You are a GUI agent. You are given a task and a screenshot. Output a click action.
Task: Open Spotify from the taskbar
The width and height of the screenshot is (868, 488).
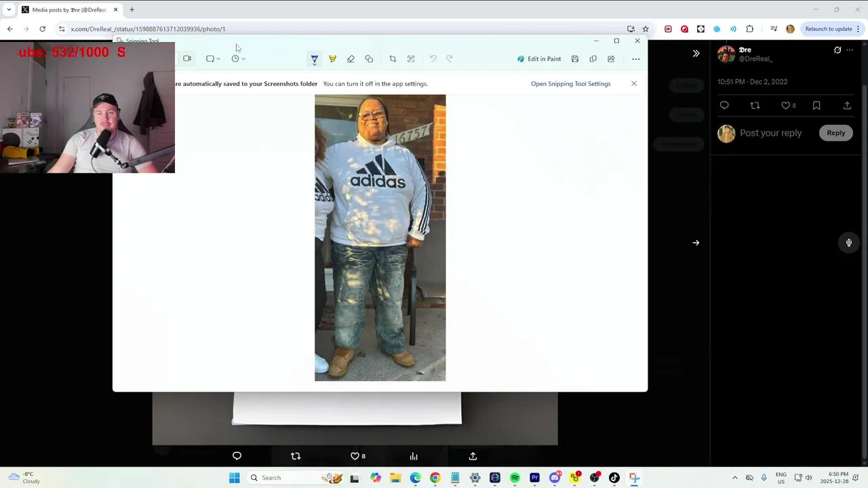[515, 478]
